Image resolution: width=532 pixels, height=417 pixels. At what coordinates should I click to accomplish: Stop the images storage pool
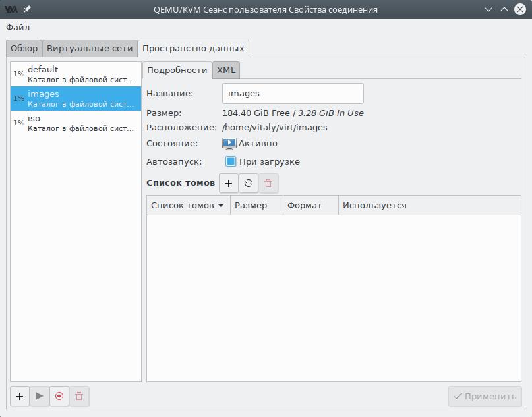(59, 396)
